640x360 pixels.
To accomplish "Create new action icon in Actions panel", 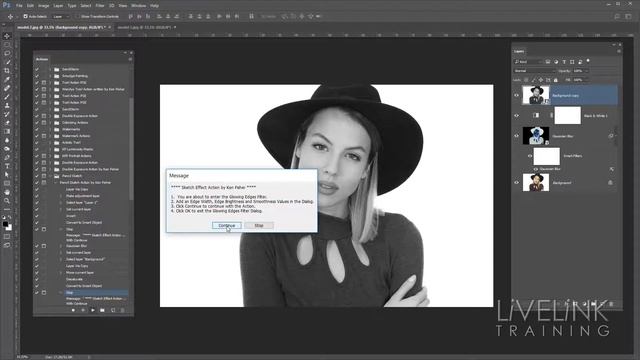I will pos(113,310).
